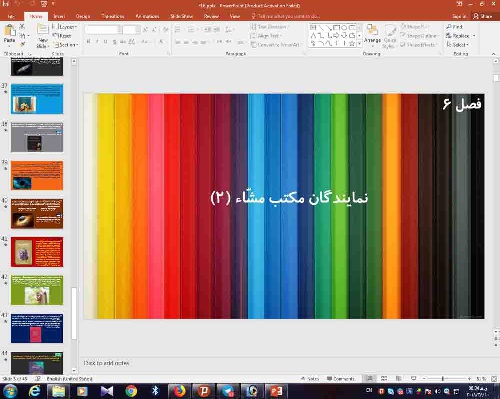Apply Underline formatting
Image resolution: width=500 pixels, height=399 pixels.
106,42
